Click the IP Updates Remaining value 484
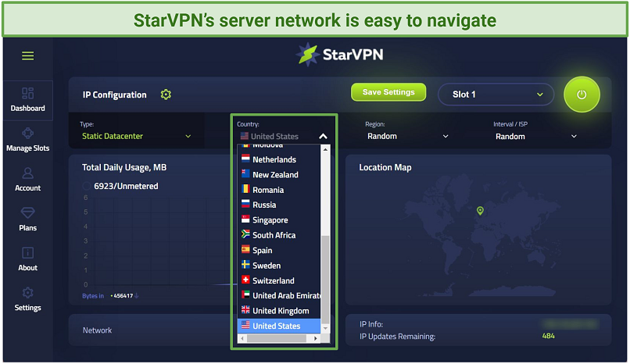The width and height of the screenshot is (630, 364). [548, 336]
